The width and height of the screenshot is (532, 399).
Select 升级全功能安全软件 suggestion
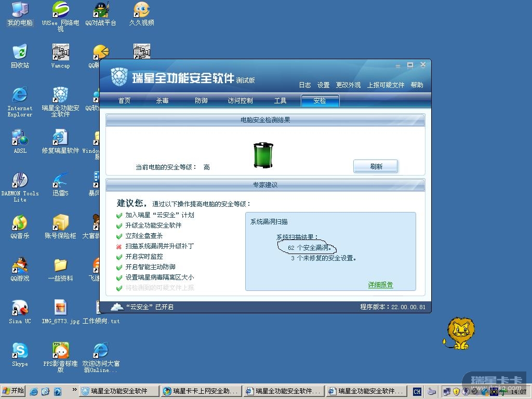point(153,225)
